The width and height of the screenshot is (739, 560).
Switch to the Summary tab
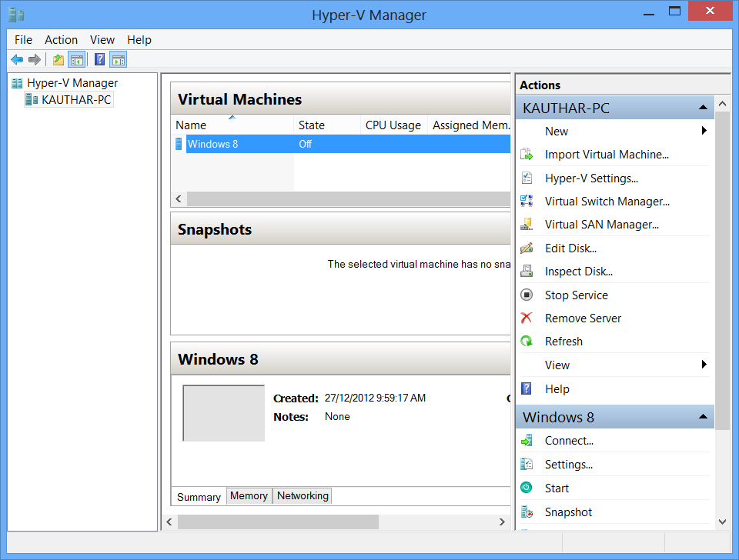pyautogui.click(x=199, y=497)
